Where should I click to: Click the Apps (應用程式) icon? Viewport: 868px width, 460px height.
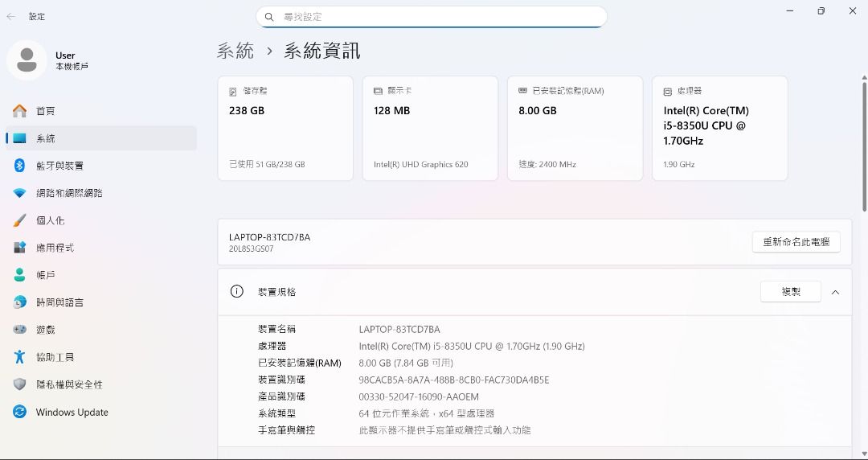point(20,248)
